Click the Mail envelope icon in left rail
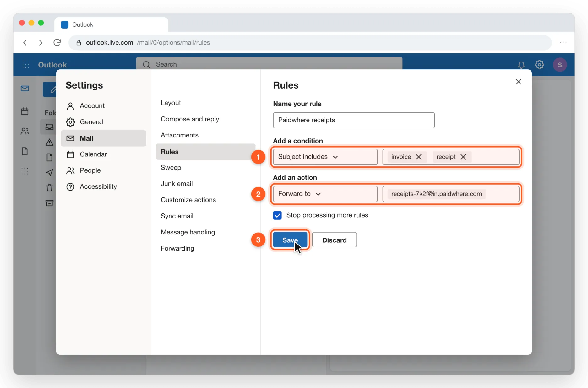The width and height of the screenshot is (588, 388). [x=25, y=89]
